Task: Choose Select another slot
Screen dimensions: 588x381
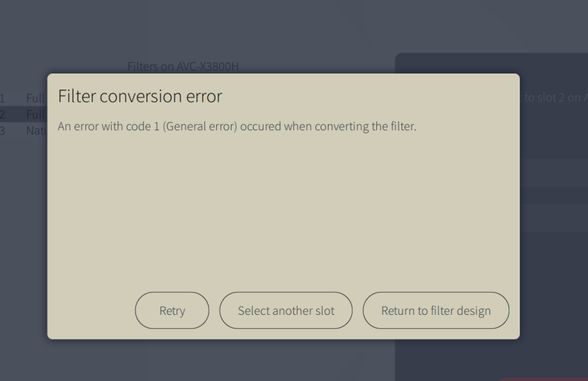Action: tap(286, 310)
